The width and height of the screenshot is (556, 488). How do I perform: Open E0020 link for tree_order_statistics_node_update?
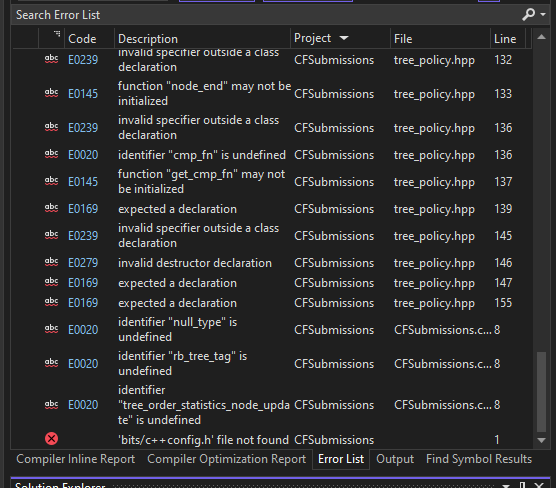tap(83, 405)
